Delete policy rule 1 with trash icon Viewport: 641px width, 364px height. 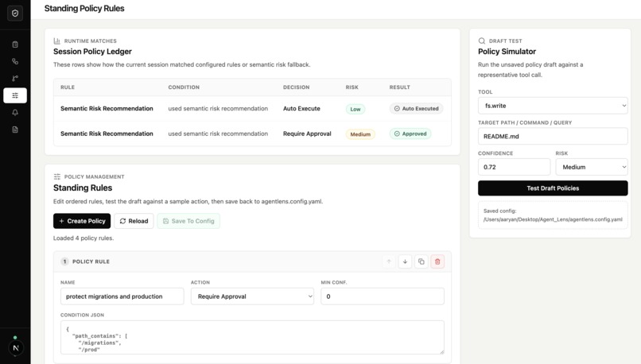point(437,261)
